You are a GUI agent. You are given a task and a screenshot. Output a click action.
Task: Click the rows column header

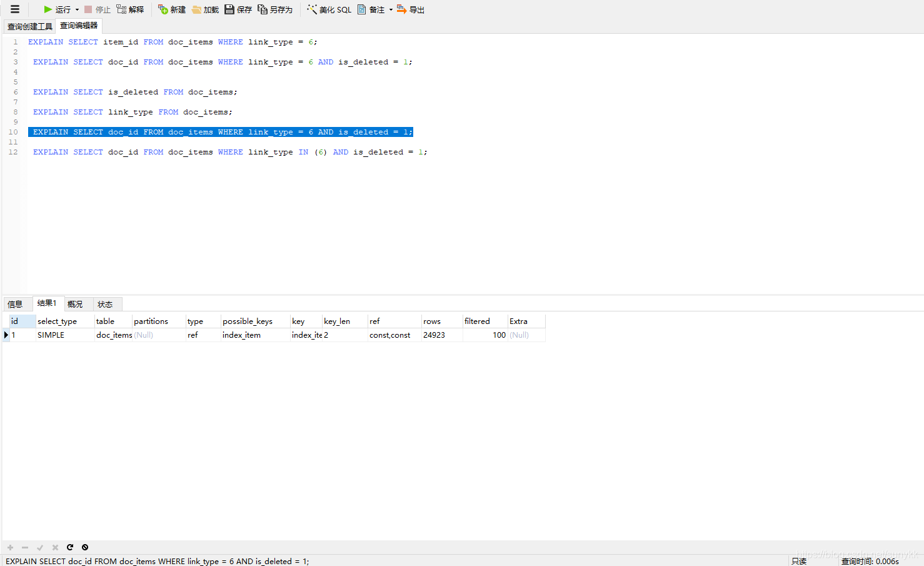click(x=442, y=321)
